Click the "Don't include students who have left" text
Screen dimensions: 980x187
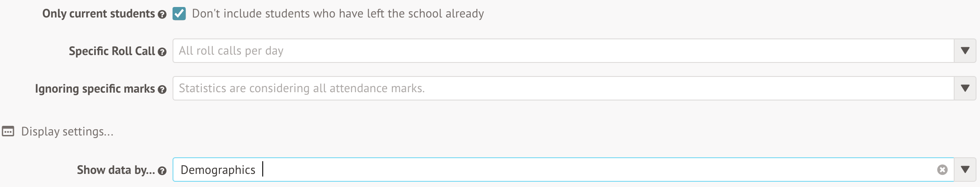pyautogui.click(x=338, y=14)
